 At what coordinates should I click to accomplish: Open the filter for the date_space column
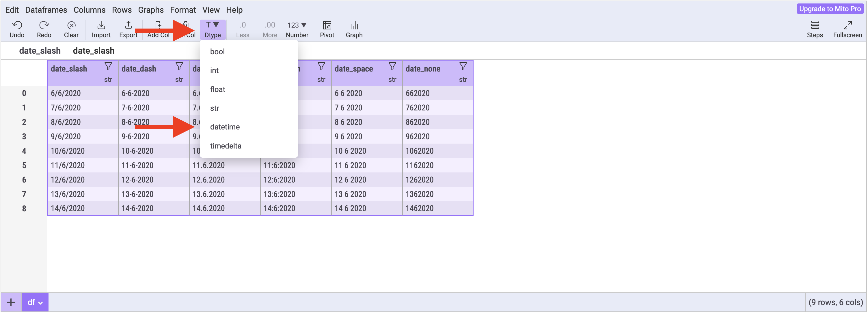tap(392, 66)
